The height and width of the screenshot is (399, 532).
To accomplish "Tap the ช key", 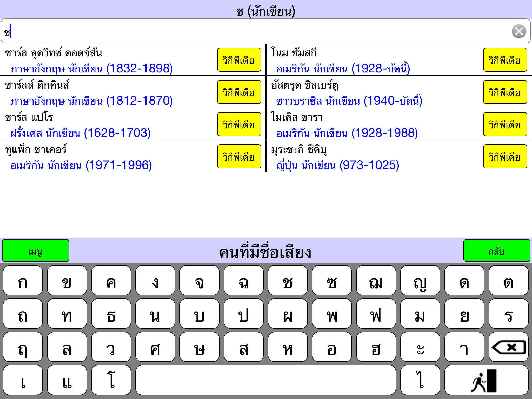I will pos(288,280).
